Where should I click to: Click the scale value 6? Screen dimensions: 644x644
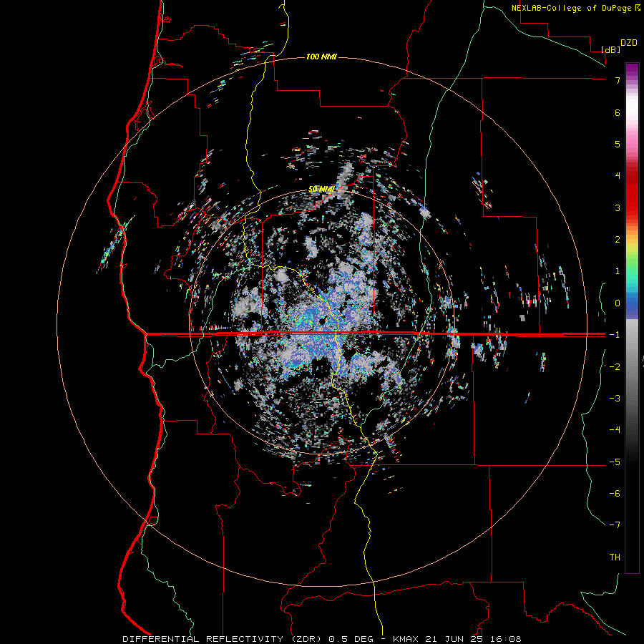[x=618, y=112]
